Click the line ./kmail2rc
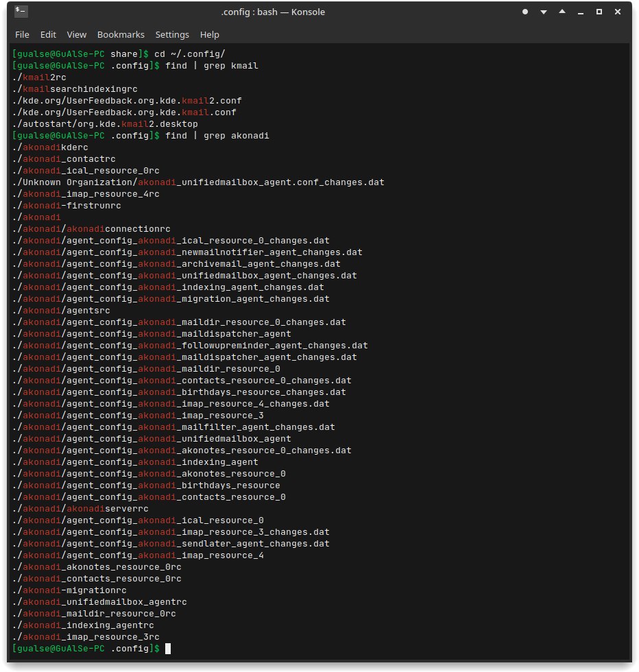 pos(40,77)
